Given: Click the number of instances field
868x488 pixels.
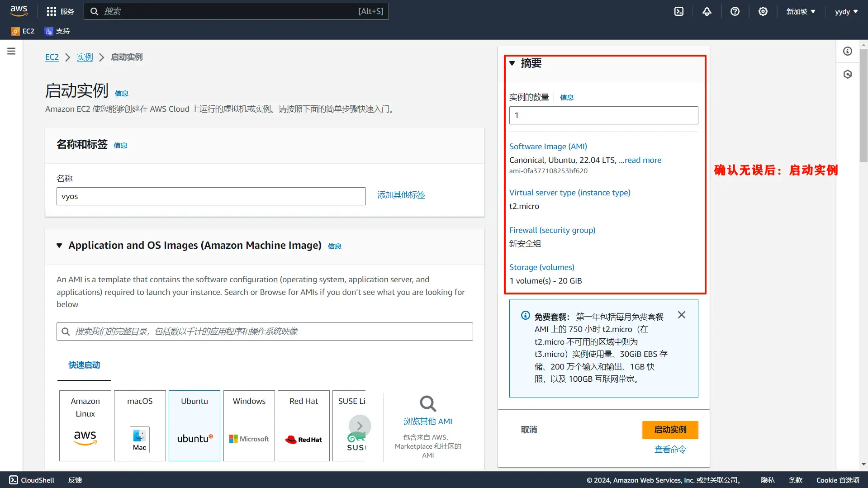Looking at the screenshot, I should pyautogui.click(x=603, y=115).
